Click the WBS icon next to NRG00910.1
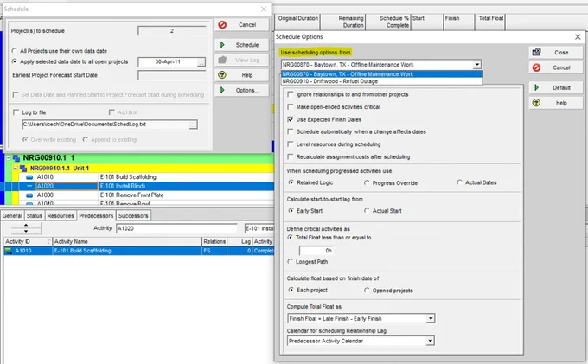The width and height of the screenshot is (588, 364). (x=16, y=158)
